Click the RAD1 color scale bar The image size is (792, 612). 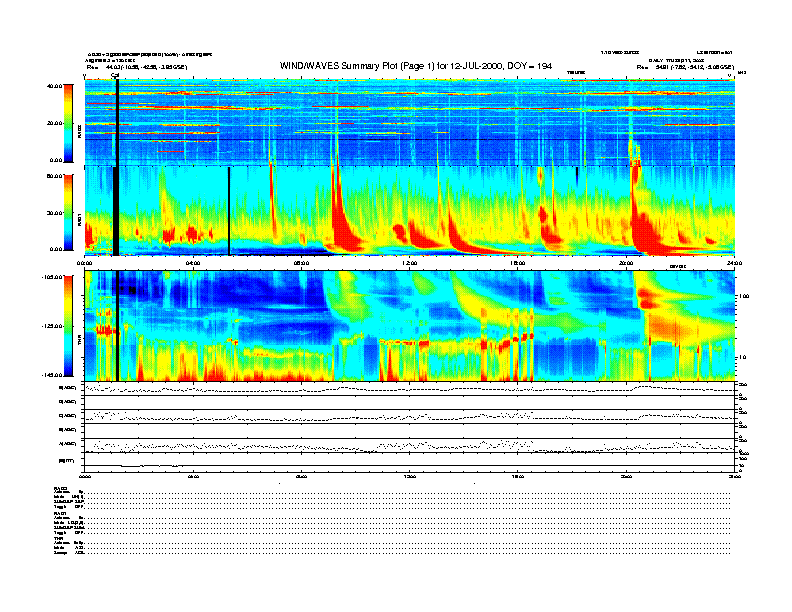click(68, 212)
